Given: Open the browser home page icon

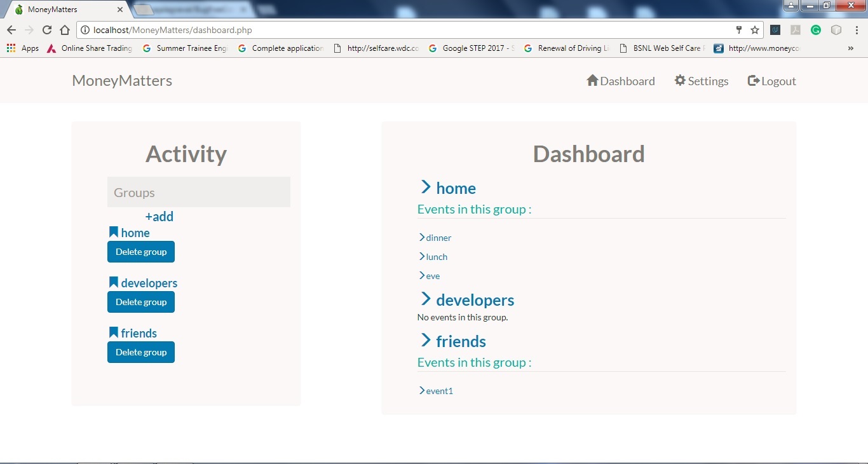Looking at the screenshot, I should click(64, 30).
